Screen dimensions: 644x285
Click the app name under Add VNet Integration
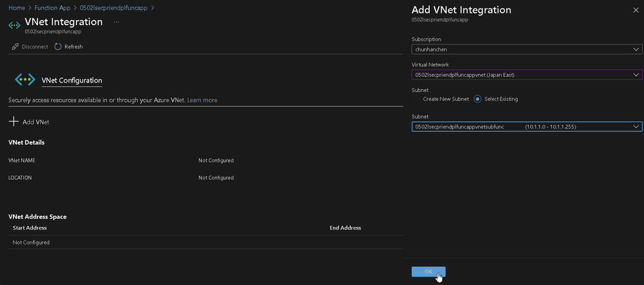(x=440, y=20)
